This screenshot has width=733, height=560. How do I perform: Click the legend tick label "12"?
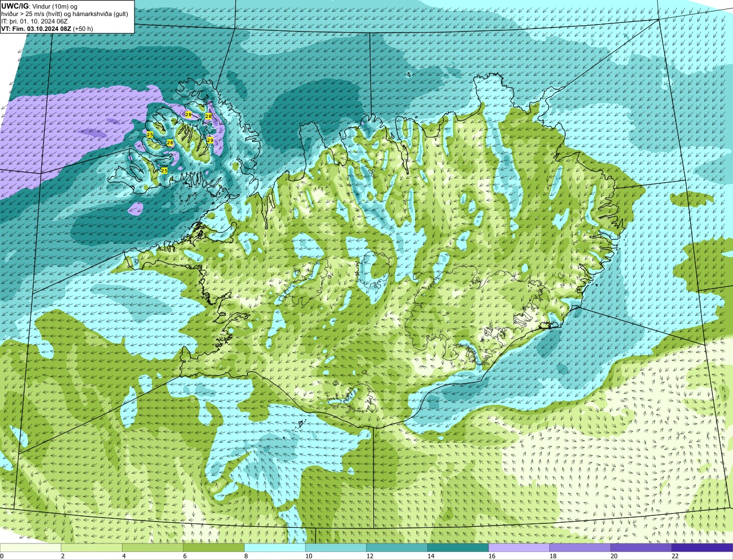[x=370, y=556]
